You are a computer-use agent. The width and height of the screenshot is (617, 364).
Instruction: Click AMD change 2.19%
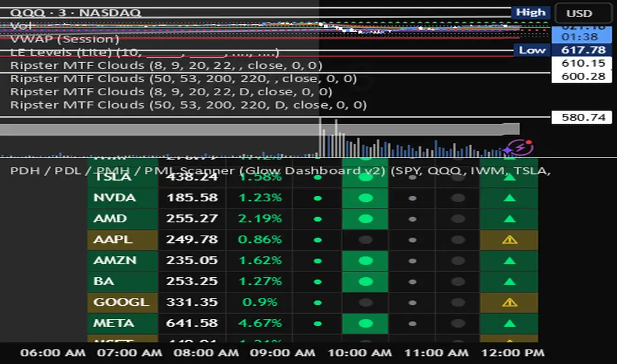[260, 218]
